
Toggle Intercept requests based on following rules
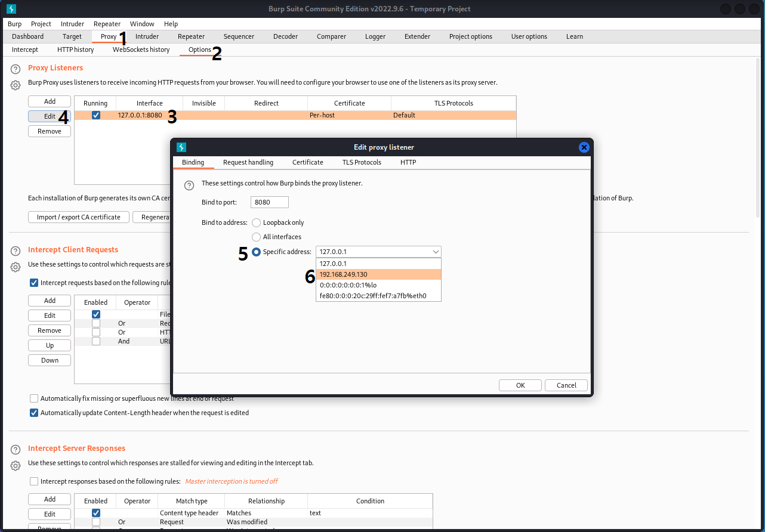(34, 283)
